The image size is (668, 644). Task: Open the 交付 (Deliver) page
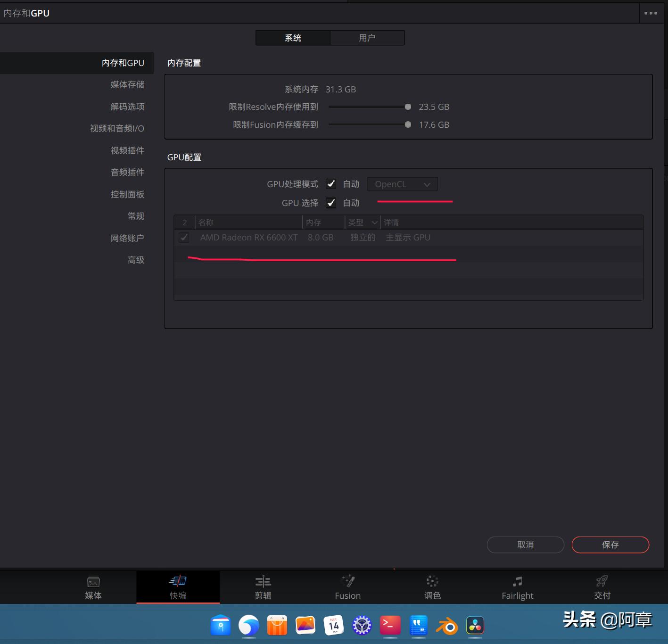coord(602,587)
